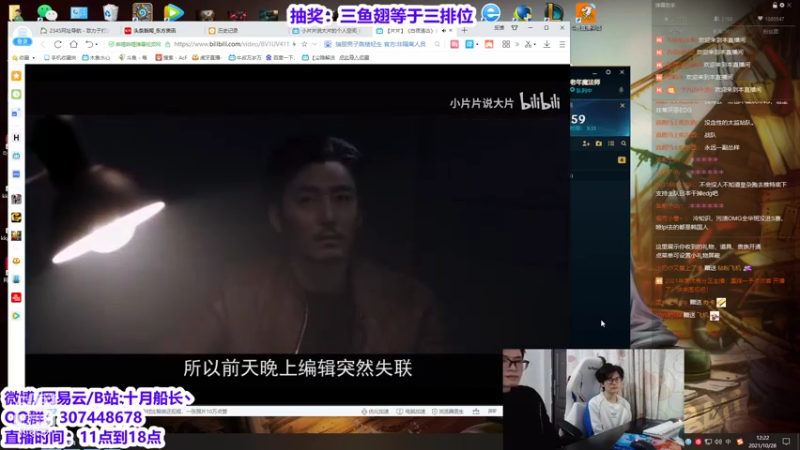The width and height of the screenshot is (800, 450).
Task: Open the orange star favorites sidebar icon
Action: pyautogui.click(x=16, y=76)
